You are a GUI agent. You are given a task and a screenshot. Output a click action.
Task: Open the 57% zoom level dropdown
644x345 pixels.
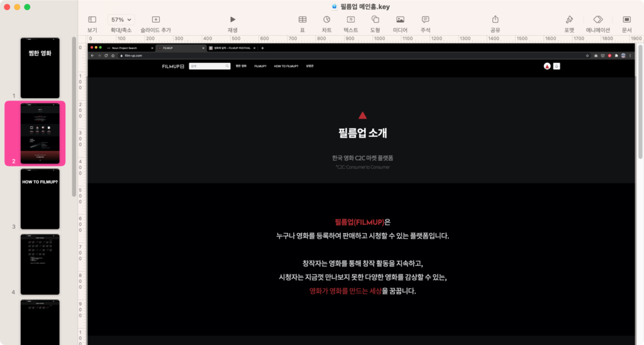(x=121, y=19)
